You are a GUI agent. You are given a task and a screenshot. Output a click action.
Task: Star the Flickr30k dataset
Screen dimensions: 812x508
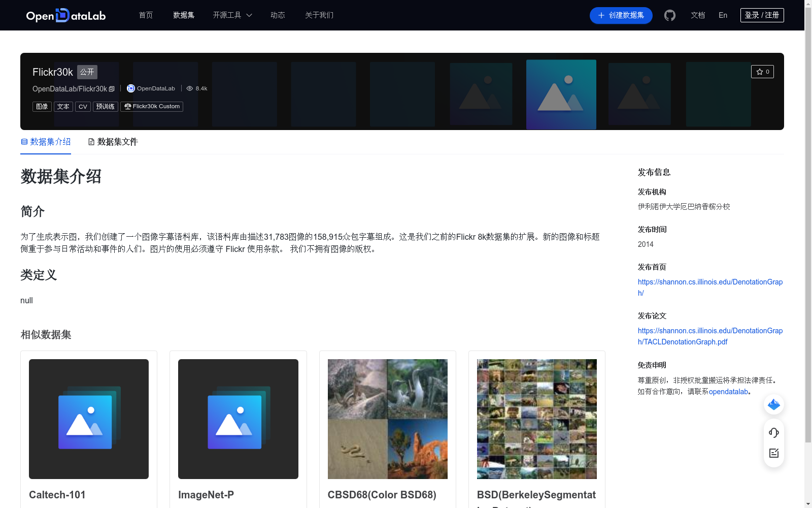tap(762, 72)
